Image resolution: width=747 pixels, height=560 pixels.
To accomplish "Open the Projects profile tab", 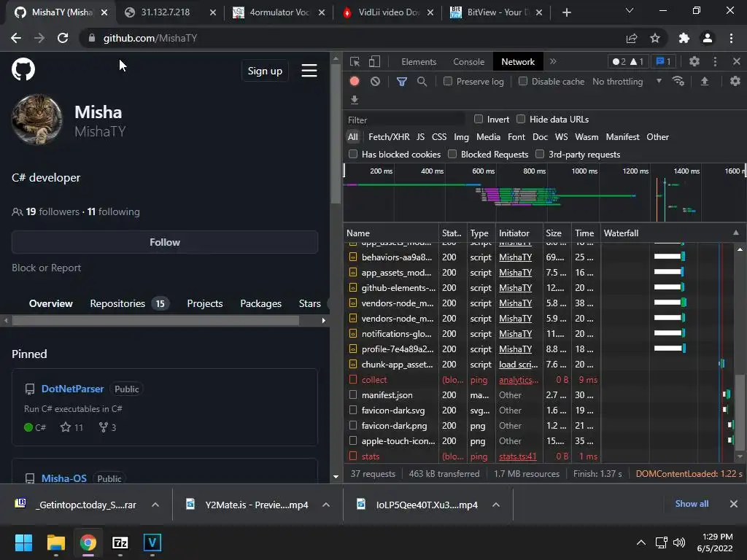I will (205, 304).
